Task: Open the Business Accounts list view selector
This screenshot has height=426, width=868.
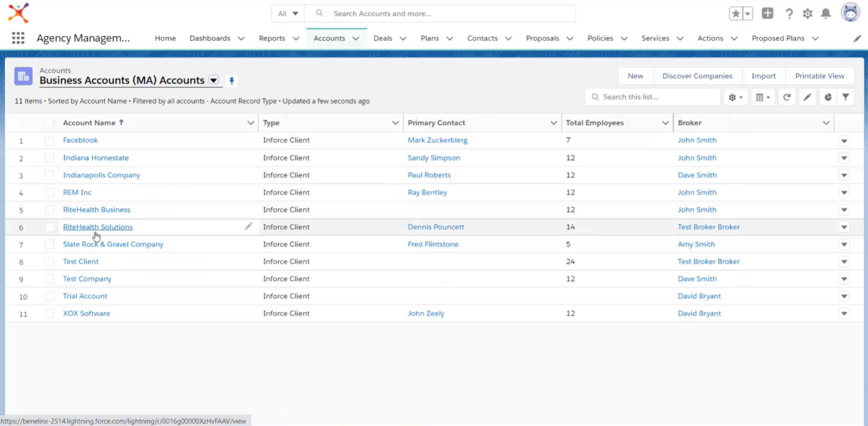Action: (x=214, y=80)
